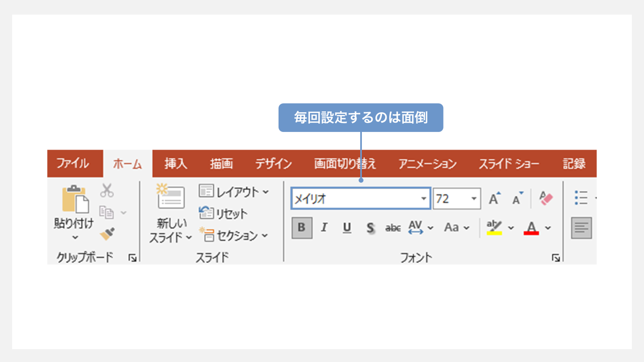The image size is (644, 362).
Task: Click the Paste clipboard icon
Action: [75, 199]
